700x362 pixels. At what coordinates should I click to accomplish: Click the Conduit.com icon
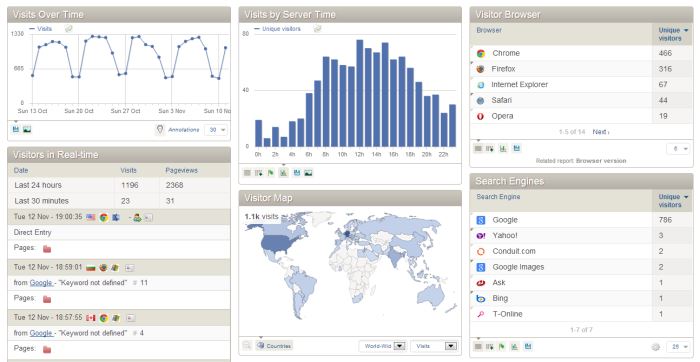click(480, 251)
